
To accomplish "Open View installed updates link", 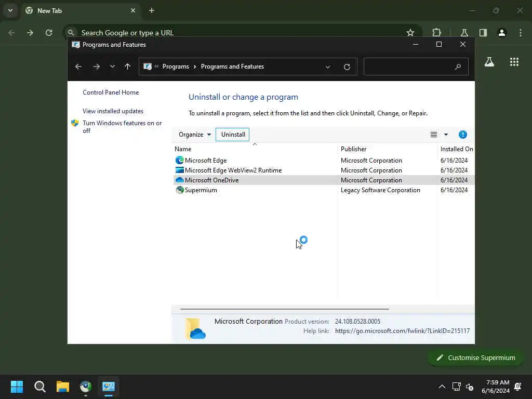I will [113, 111].
